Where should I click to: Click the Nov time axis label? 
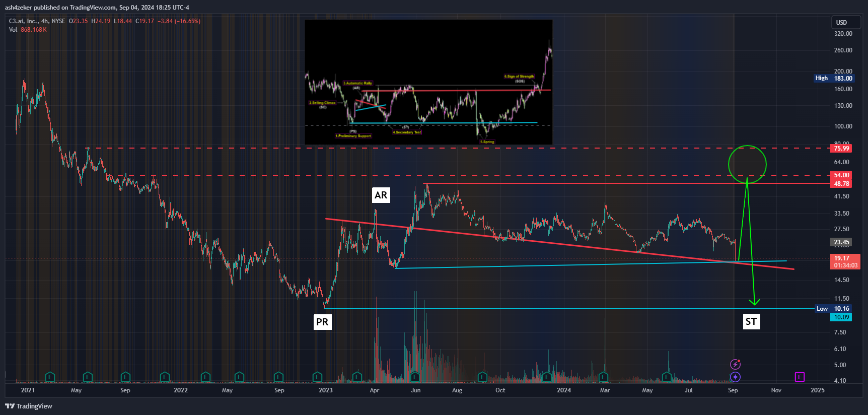[x=776, y=390]
